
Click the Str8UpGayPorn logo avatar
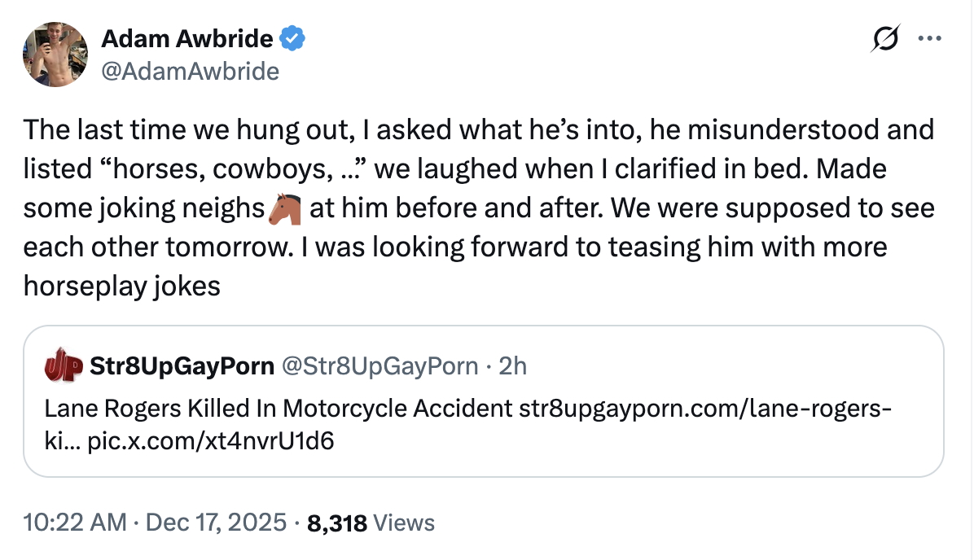point(63,365)
